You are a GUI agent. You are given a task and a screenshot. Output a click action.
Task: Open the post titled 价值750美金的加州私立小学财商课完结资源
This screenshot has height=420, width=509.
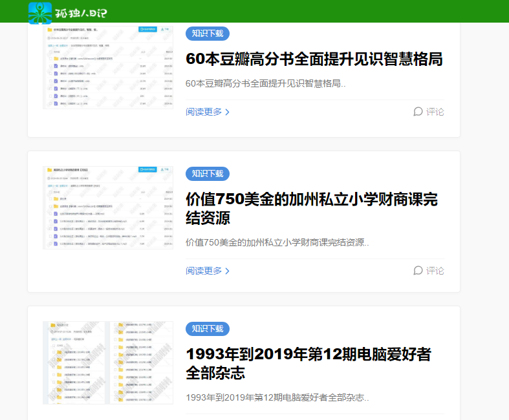pyautogui.click(x=312, y=209)
